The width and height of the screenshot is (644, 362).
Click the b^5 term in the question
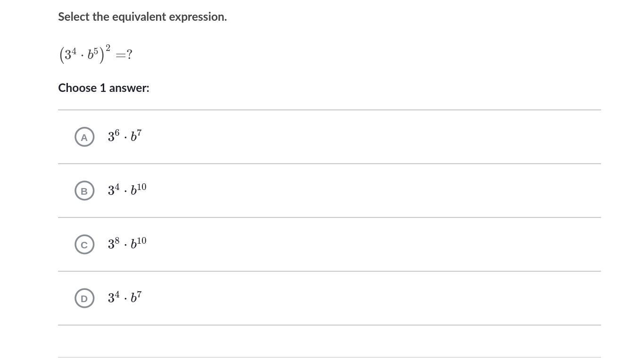point(92,55)
